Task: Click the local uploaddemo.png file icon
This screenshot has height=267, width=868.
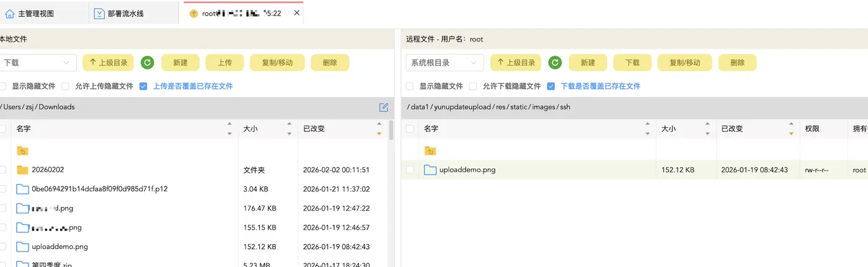Action: [x=23, y=247]
